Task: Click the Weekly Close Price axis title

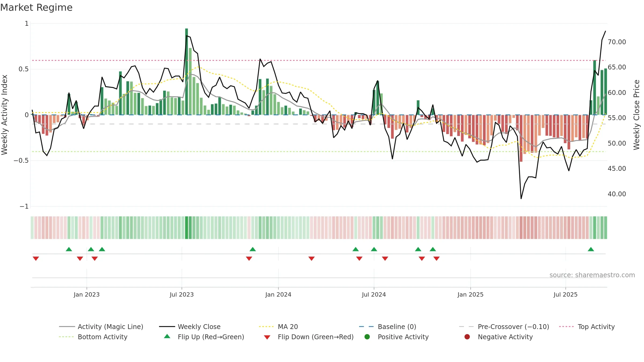Action: [x=636, y=115]
